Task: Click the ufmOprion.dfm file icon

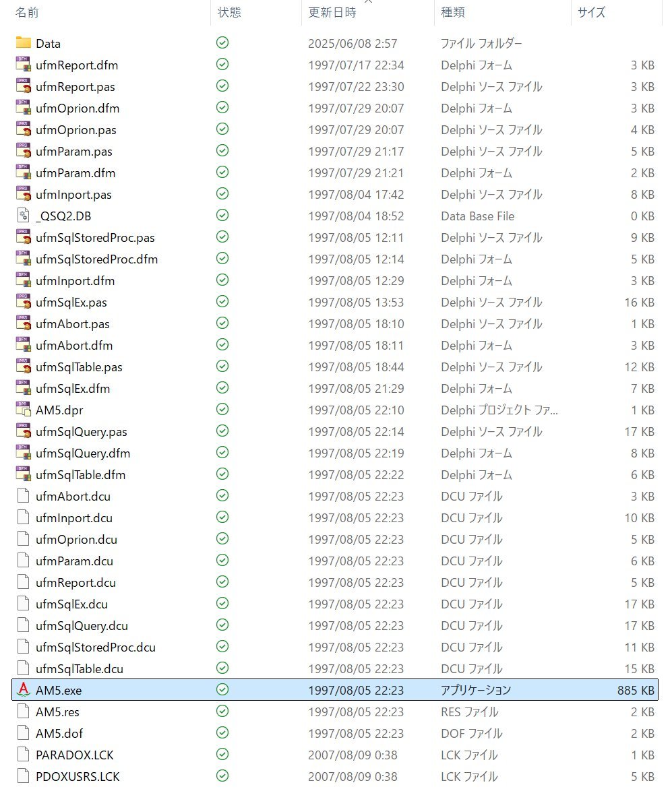Action: 23,108
